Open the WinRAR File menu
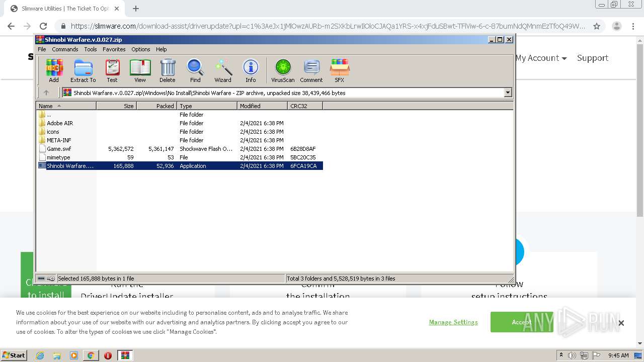Image resolution: width=644 pixels, height=362 pixels. tap(42, 49)
